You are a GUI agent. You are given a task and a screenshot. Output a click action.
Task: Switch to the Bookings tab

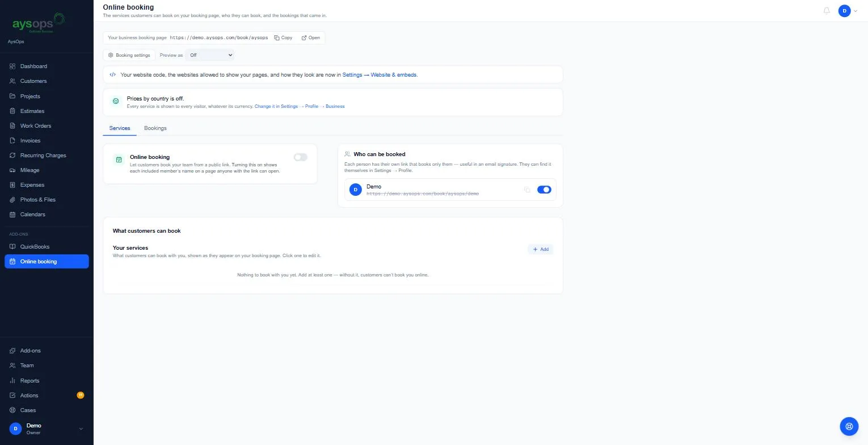pyautogui.click(x=155, y=128)
